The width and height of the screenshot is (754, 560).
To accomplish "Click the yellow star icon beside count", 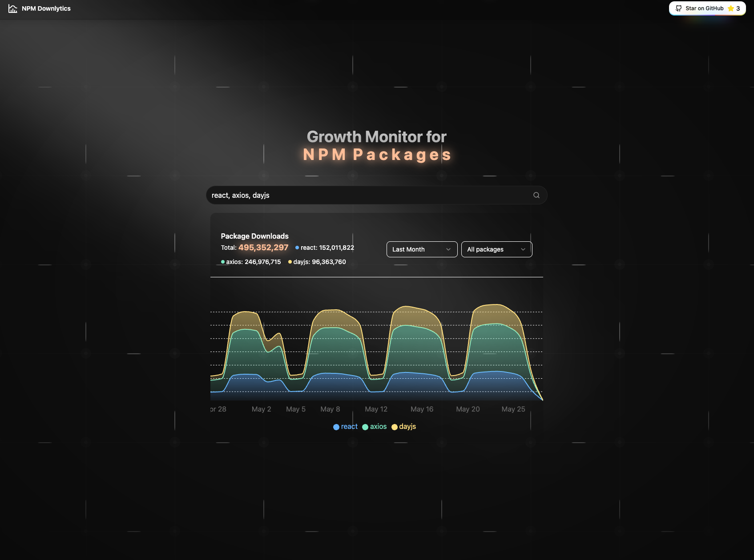I will (x=730, y=8).
